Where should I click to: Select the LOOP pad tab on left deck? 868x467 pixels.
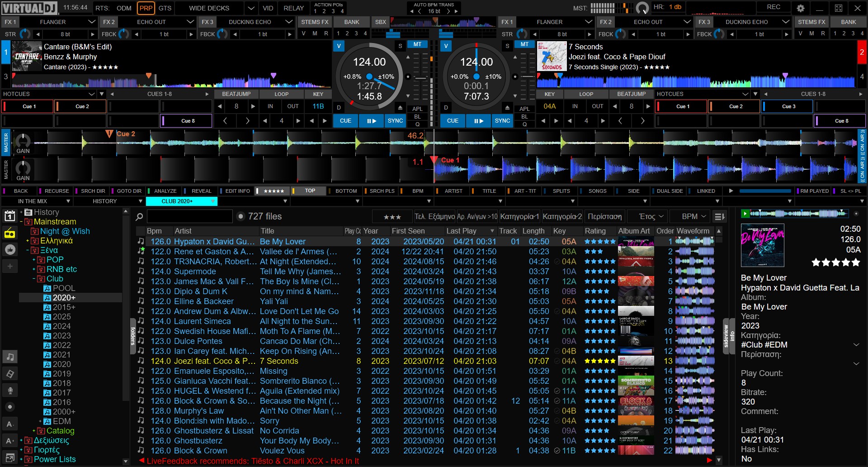[281, 94]
